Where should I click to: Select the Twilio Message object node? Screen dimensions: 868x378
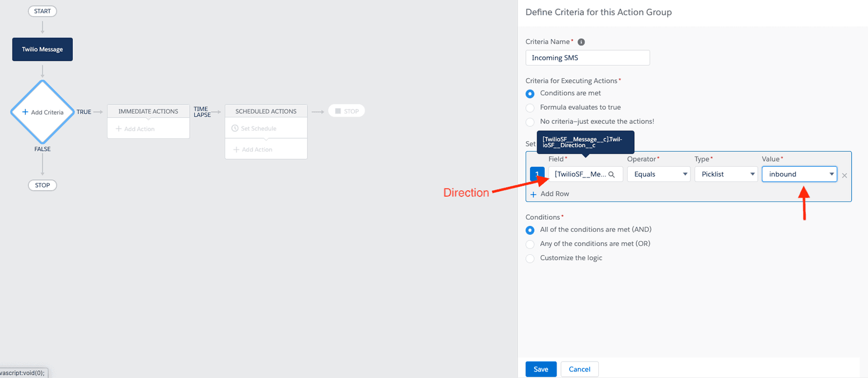tap(42, 49)
